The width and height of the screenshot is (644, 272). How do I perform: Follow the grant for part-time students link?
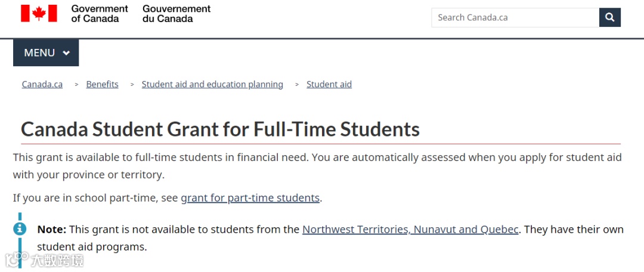coord(250,198)
